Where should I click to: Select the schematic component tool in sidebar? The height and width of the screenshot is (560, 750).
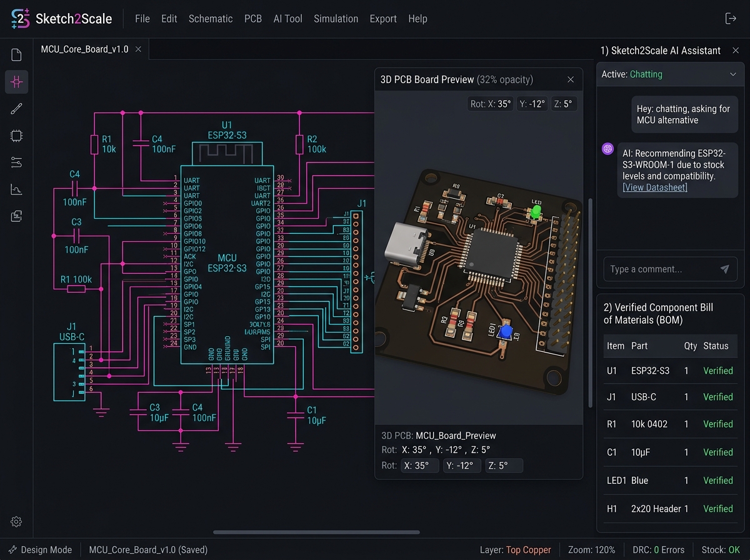[x=17, y=82]
